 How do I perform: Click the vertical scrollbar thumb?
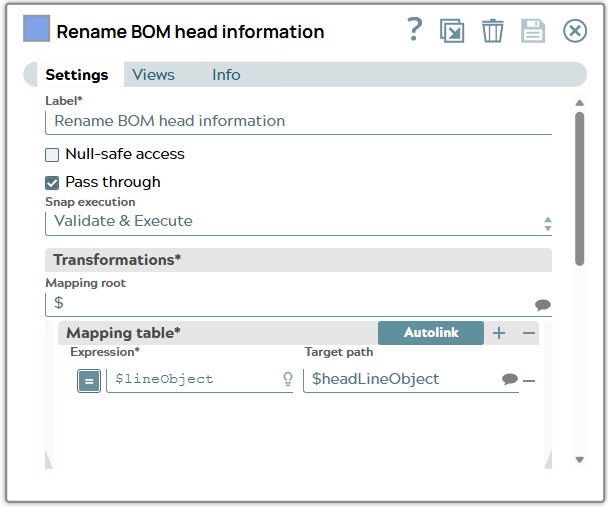tap(579, 189)
